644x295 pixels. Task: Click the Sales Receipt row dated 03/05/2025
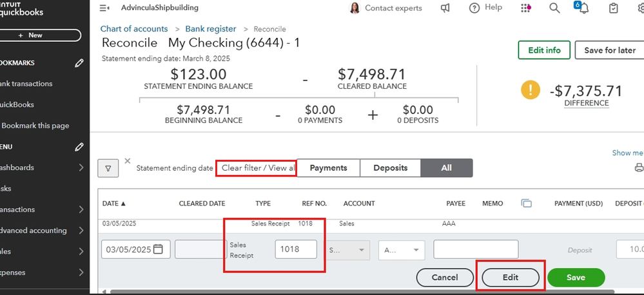click(x=369, y=224)
